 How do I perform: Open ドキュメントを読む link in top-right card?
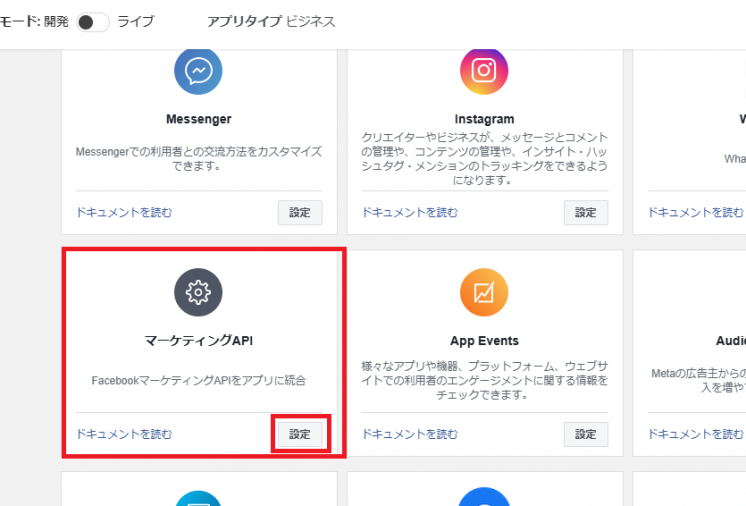click(x=696, y=212)
